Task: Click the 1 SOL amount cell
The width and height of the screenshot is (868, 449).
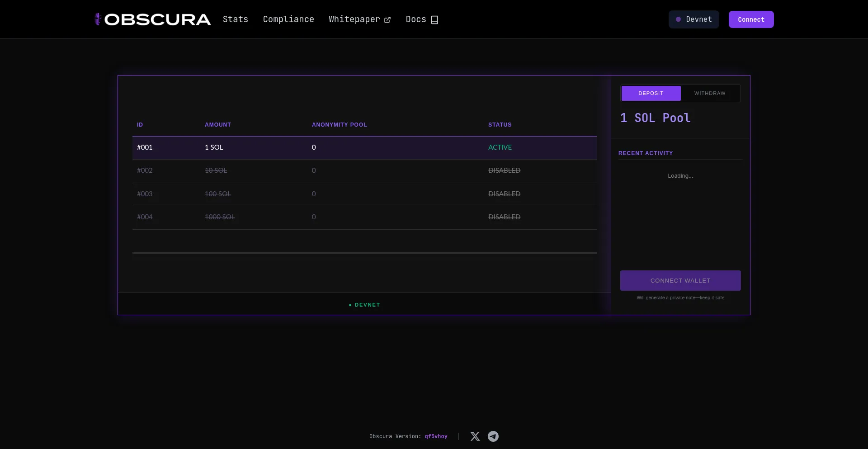Action: coord(214,147)
